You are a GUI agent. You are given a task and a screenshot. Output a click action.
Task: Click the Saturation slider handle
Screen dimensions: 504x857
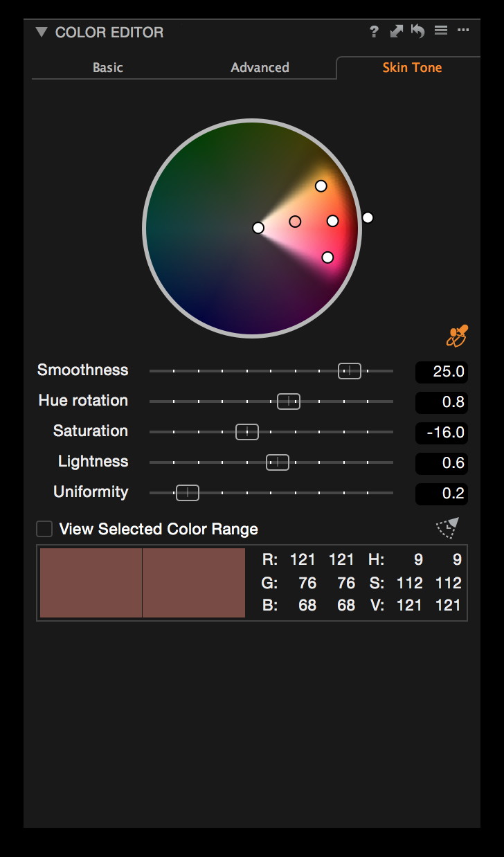point(247,432)
